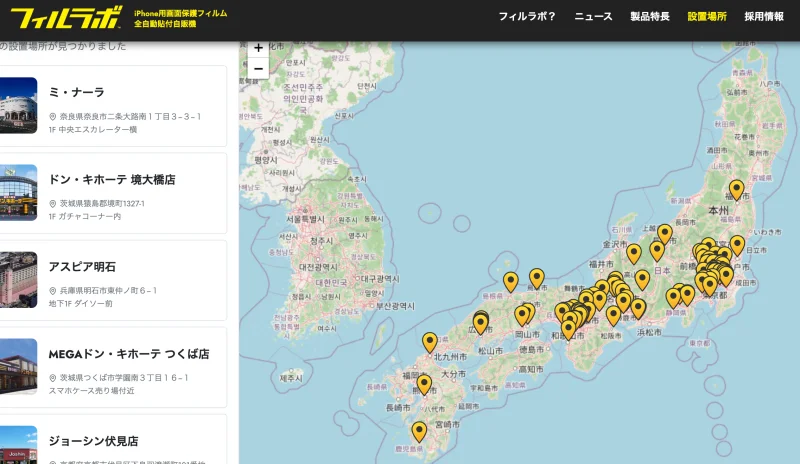This screenshot has width=800, height=464.
Task: Open the フィルラボ？ menu item
Action: pos(527,16)
